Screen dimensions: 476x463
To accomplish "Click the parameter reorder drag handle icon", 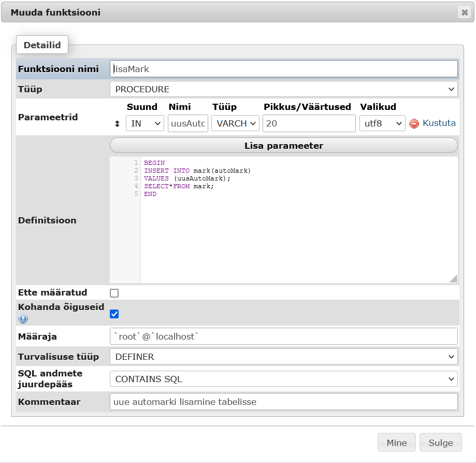I will click(x=117, y=124).
